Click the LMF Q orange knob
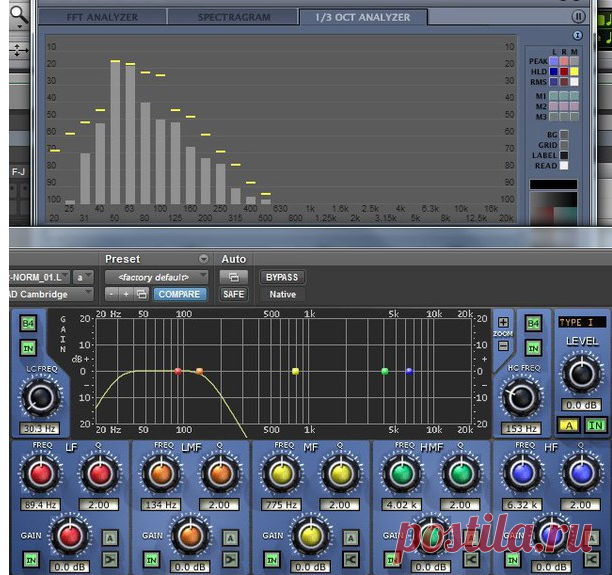Viewport: 612px width, 575px height. [x=221, y=474]
